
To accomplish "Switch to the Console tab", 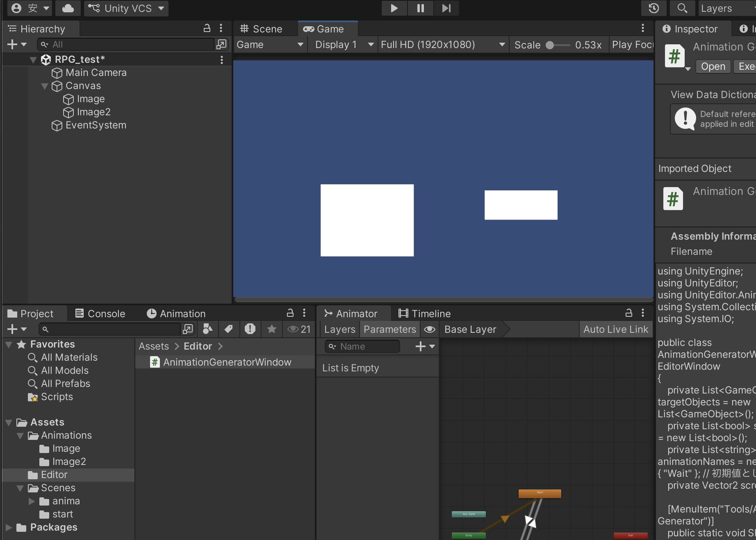I will pyautogui.click(x=100, y=314).
